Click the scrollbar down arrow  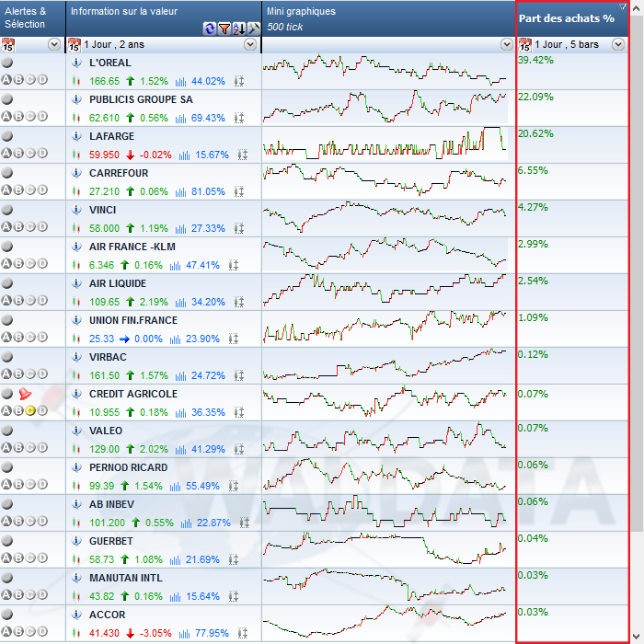tap(637, 637)
